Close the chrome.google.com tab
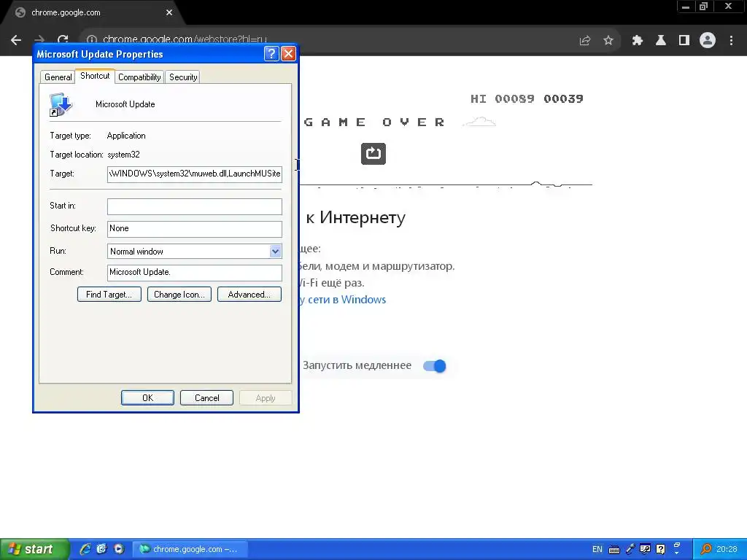 coord(169,12)
